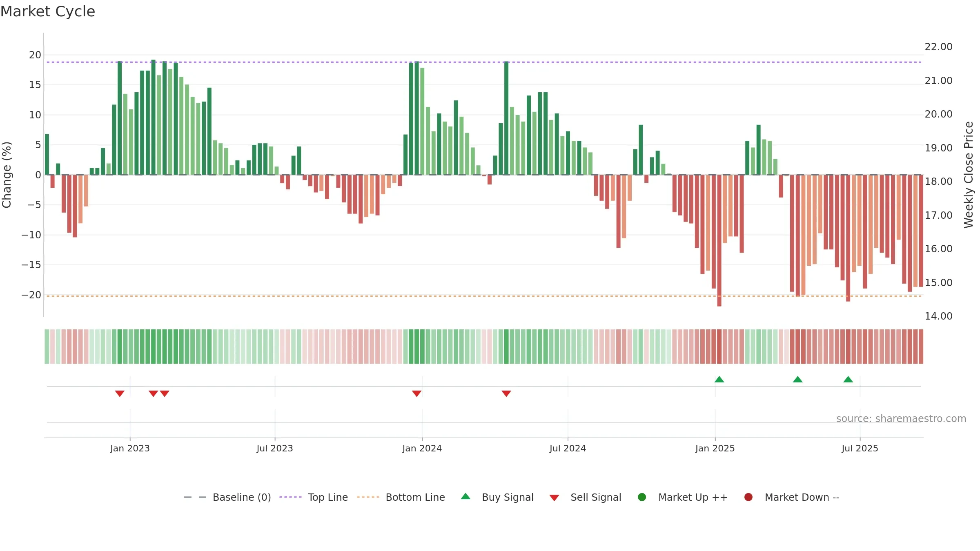Click the Jan 2025 axis label
The height and width of the screenshot is (551, 980).
tap(715, 449)
